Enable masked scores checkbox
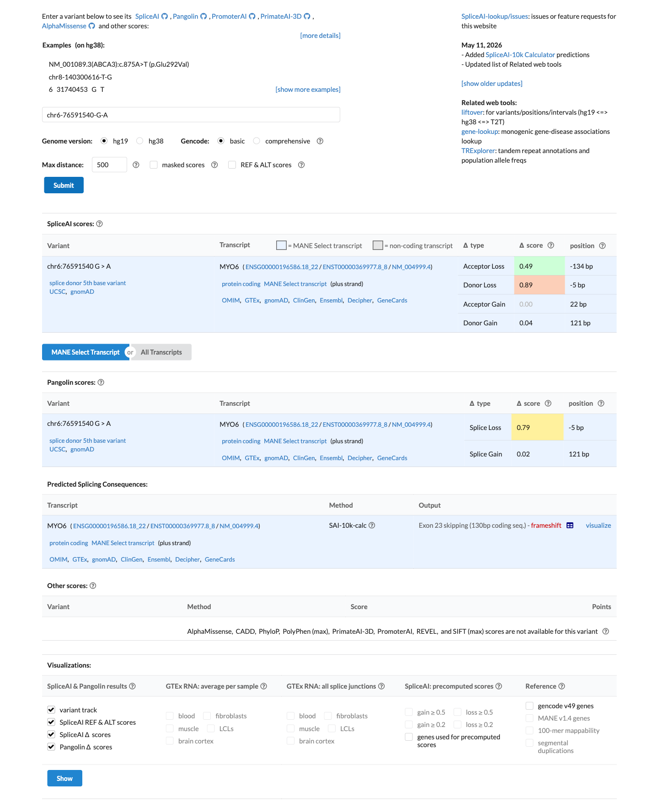Image resolution: width=658 pixels, height=812 pixels. (154, 165)
